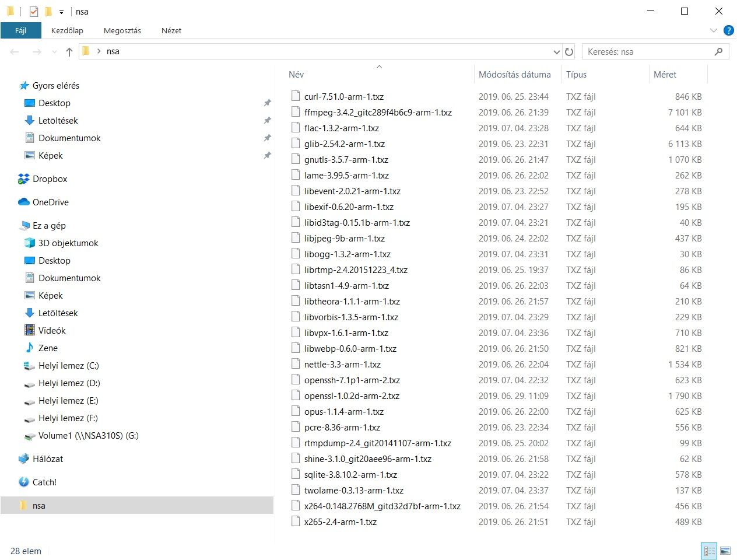Viewport: 737px width, 560px height.
Task: Click the pinned Dokumentumok pin icon
Action: pyautogui.click(x=267, y=138)
